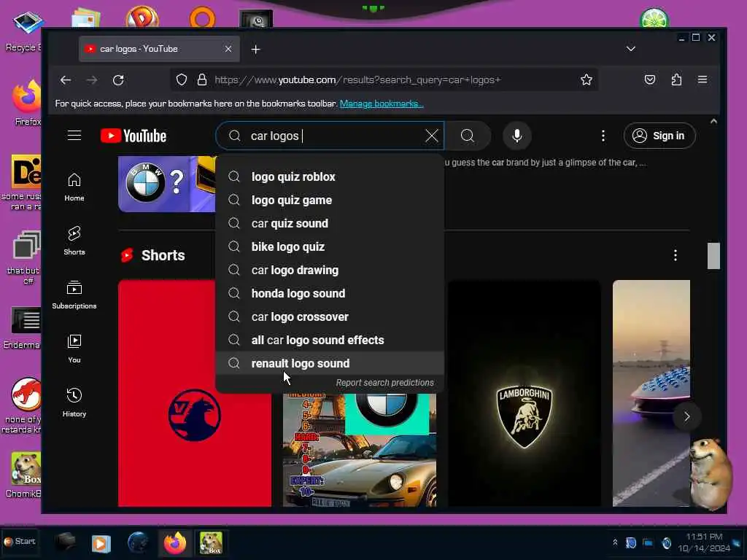747x560 pixels.
Task: Open YouTube settings three-dot menu
Action: (603, 136)
